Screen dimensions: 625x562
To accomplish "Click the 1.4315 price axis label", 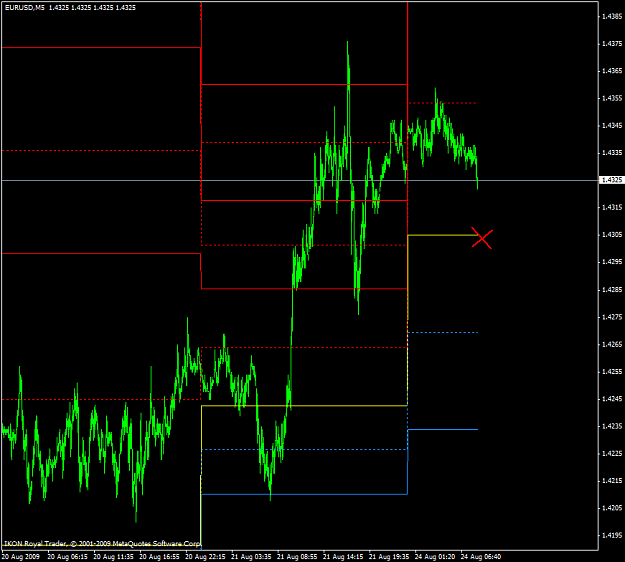I will 612,207.
